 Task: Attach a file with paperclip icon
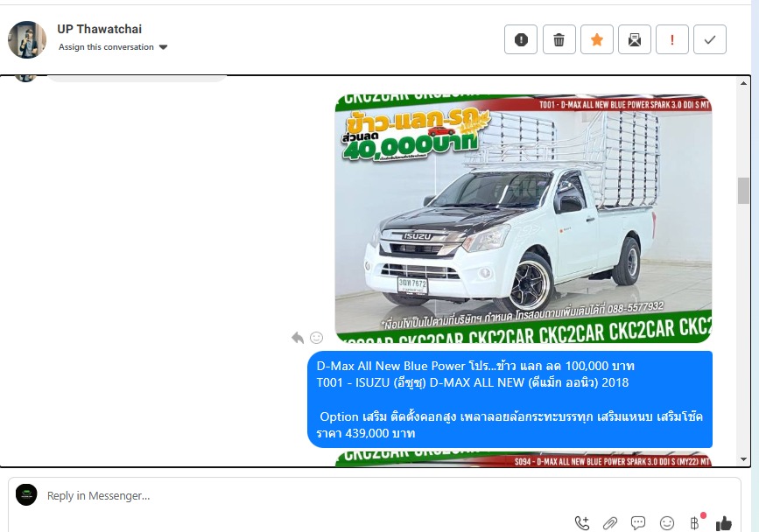coord(610,522)
